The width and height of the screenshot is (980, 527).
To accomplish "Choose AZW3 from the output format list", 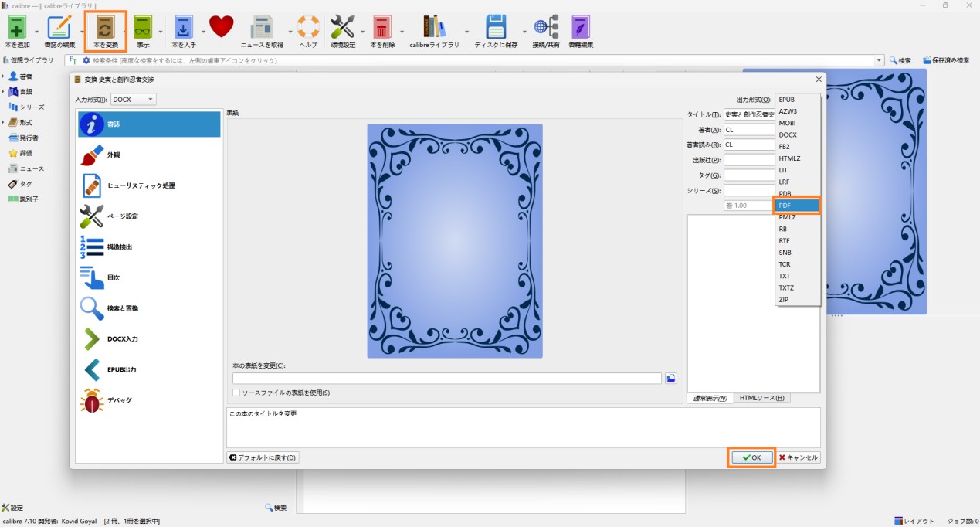I will click(798, 111).
